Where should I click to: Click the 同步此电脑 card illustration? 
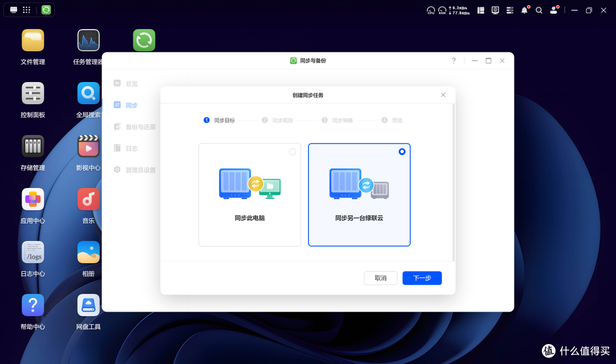(250, 183)
